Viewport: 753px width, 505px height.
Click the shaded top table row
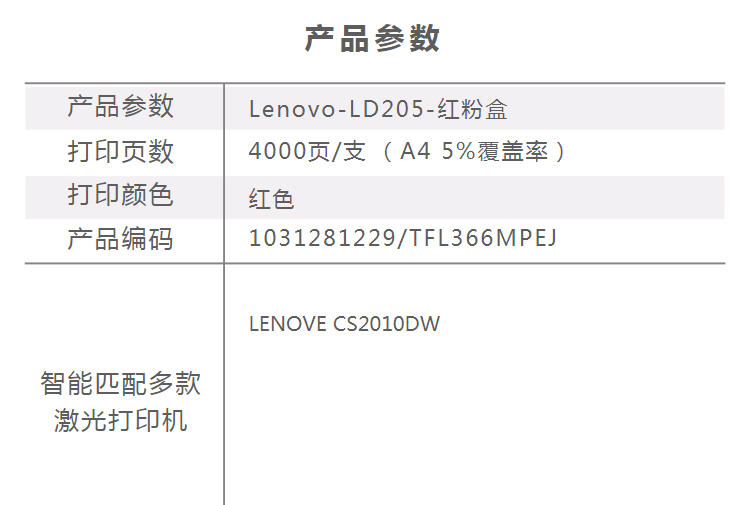pyautogui.click(x=375, y=108)
